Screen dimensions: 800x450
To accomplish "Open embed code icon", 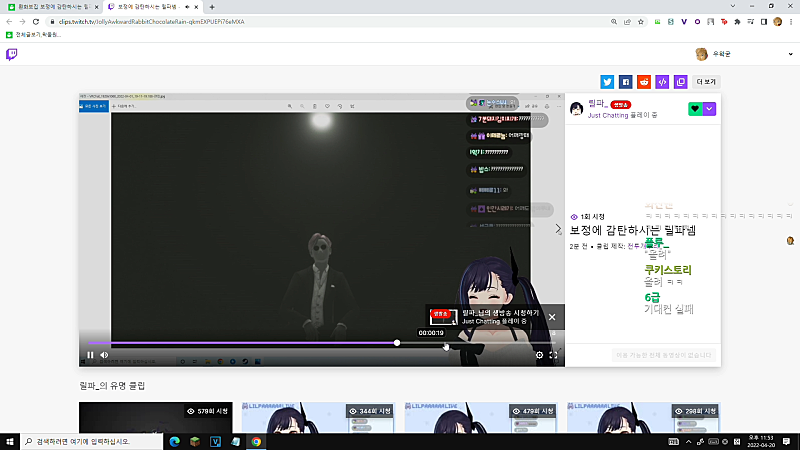I will click(662, 82).
